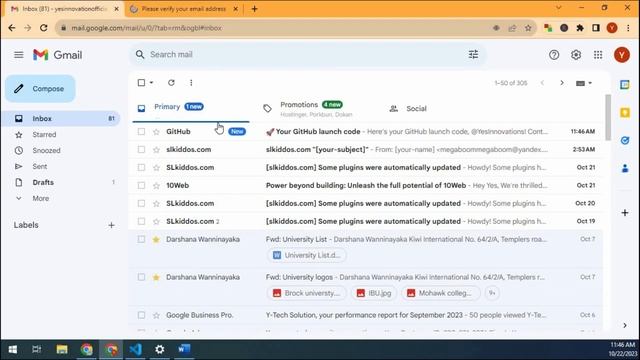640x360 pixels.
Task: Click the Search mail field
Action: pyautogui.click(x=308, y=54)
